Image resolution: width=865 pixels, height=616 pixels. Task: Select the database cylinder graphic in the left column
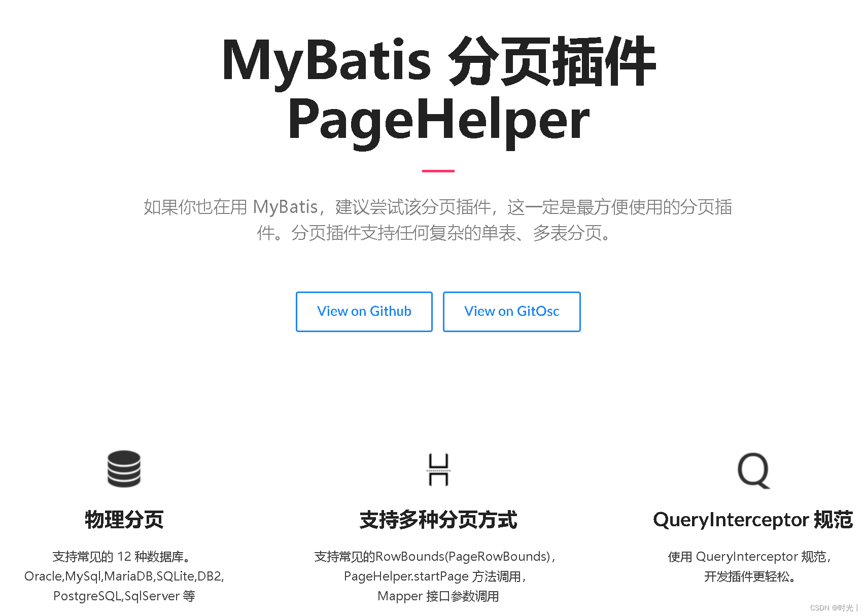pyautogui.click(x=123, y=470)
